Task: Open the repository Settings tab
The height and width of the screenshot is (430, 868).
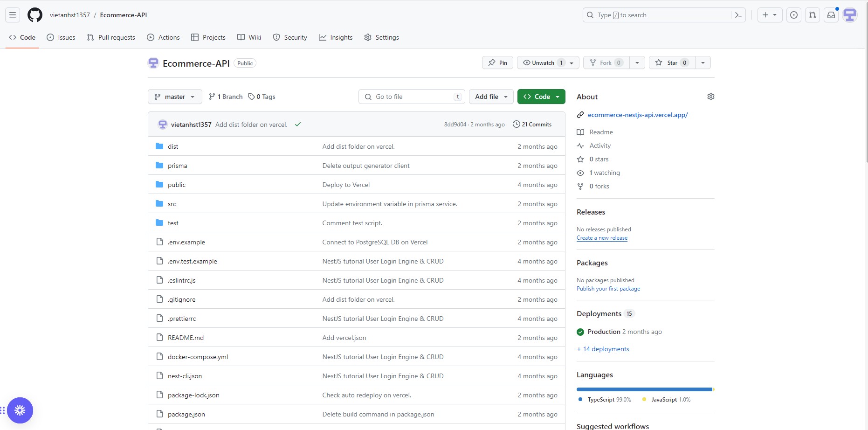Action: (381, 37)
